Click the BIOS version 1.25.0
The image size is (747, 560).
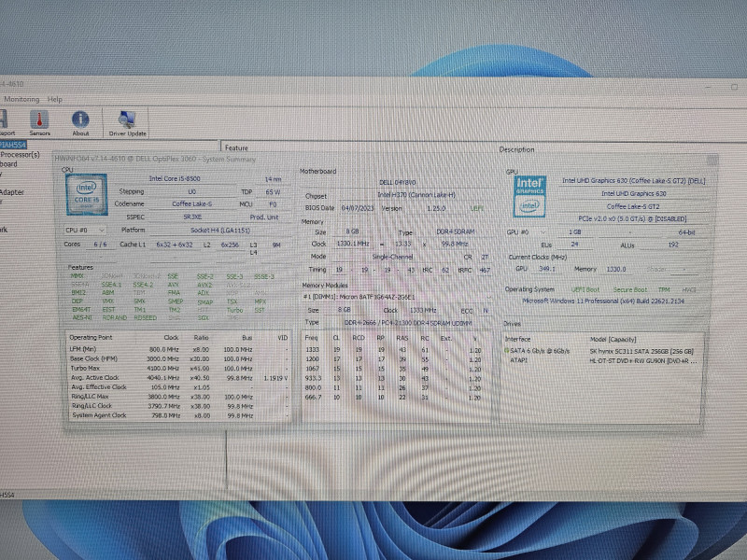point(436,208)
